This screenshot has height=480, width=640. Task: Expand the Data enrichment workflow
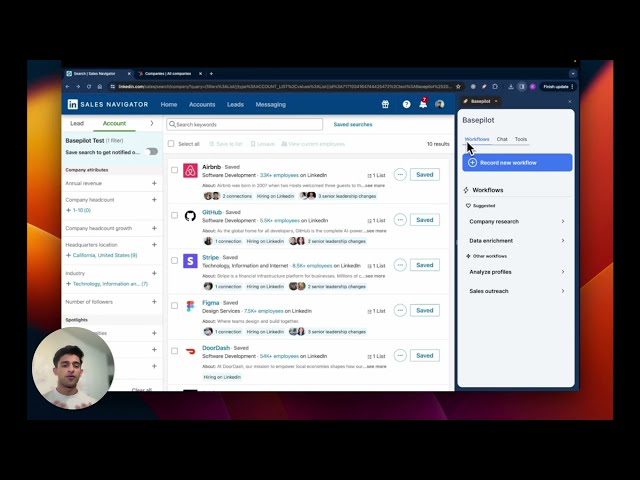[x=517, y=241]
